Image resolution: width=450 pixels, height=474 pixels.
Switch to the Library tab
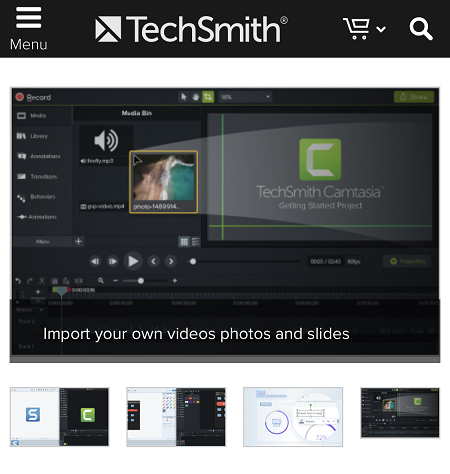[x=33, y=136]
